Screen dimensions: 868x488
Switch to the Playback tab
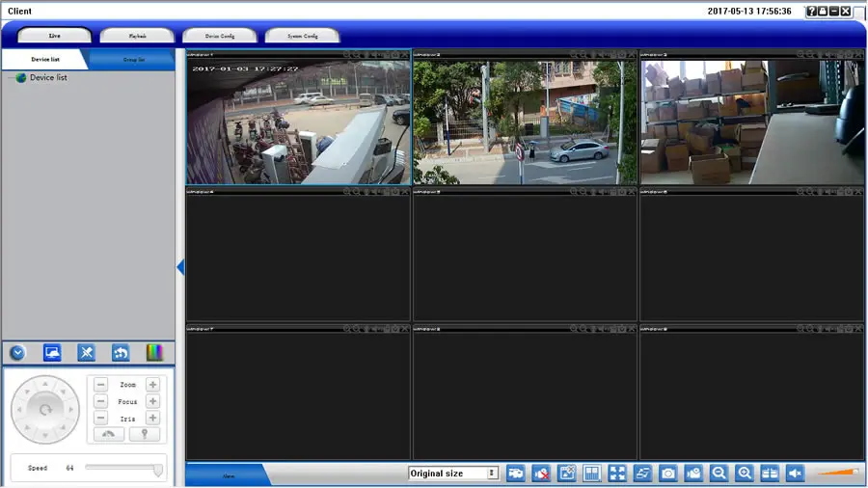click(137, 36)
